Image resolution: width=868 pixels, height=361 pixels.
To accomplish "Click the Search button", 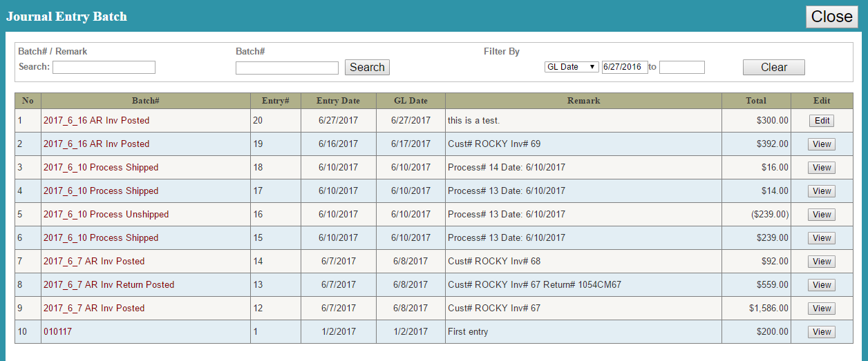I will point(367,67).
